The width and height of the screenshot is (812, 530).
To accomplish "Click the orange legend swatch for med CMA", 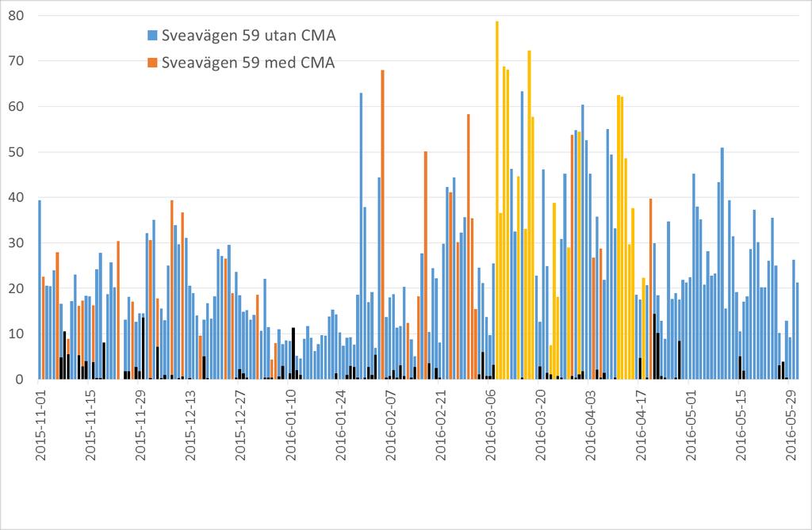I will tap(152, 63).
